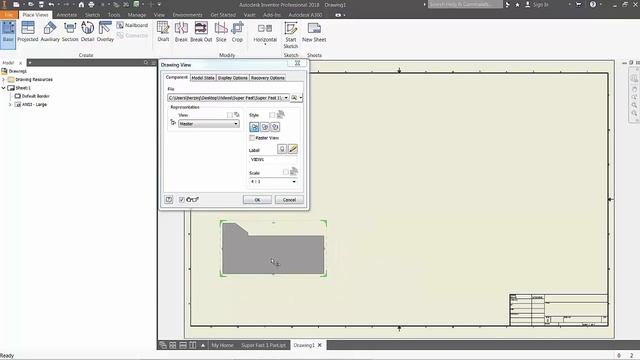640x360 pixels.
Task: Open the file browse options arrow
Action: point(301,98)
